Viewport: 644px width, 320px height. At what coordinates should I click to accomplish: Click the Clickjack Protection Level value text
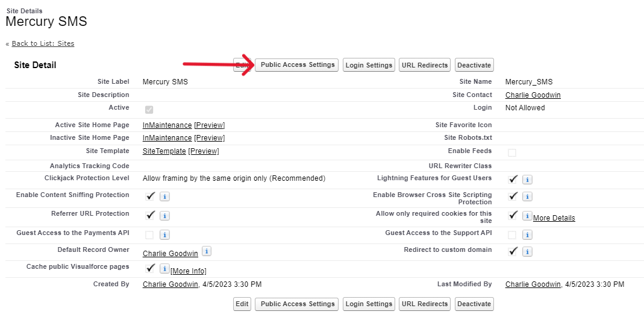[234, 179]
